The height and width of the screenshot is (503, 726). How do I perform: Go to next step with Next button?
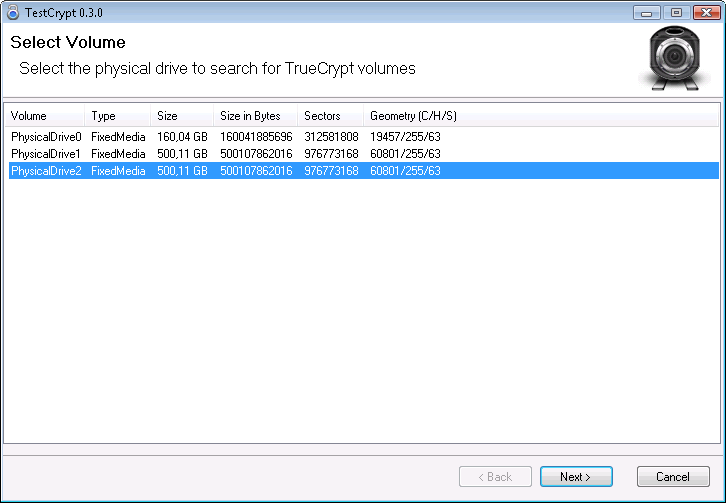tap(576, 477)
